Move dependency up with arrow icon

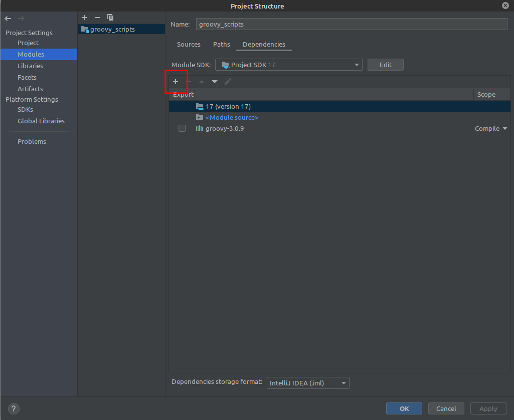click(202, 82)
